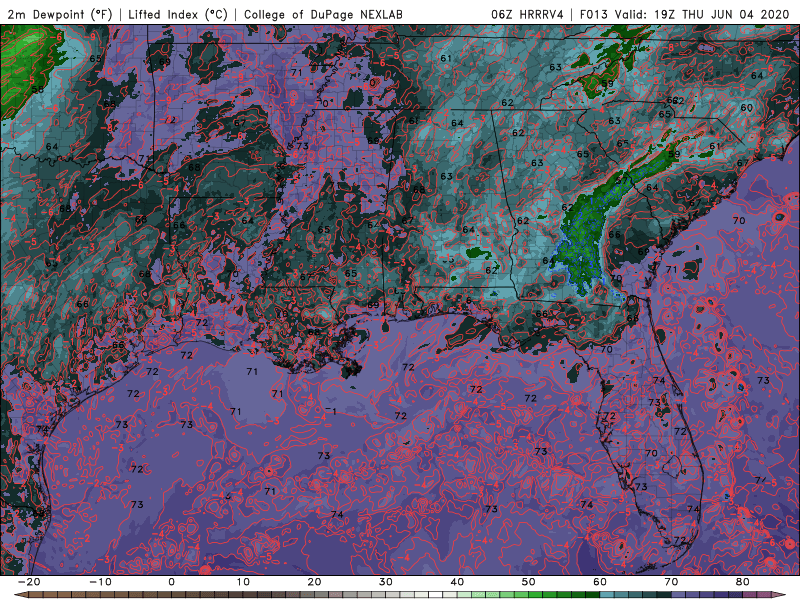Click the '06Z HRRRV4' model run label

pyautogui.click(x=527, y=14)
